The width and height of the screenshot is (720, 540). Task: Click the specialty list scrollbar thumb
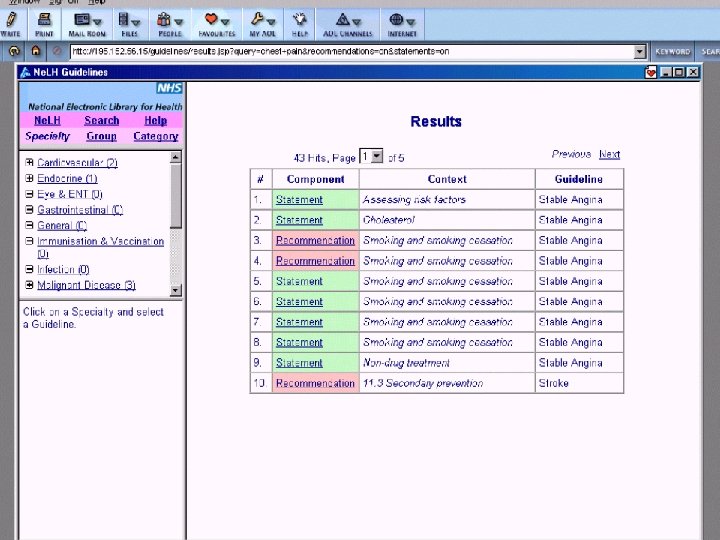(175, 196)
